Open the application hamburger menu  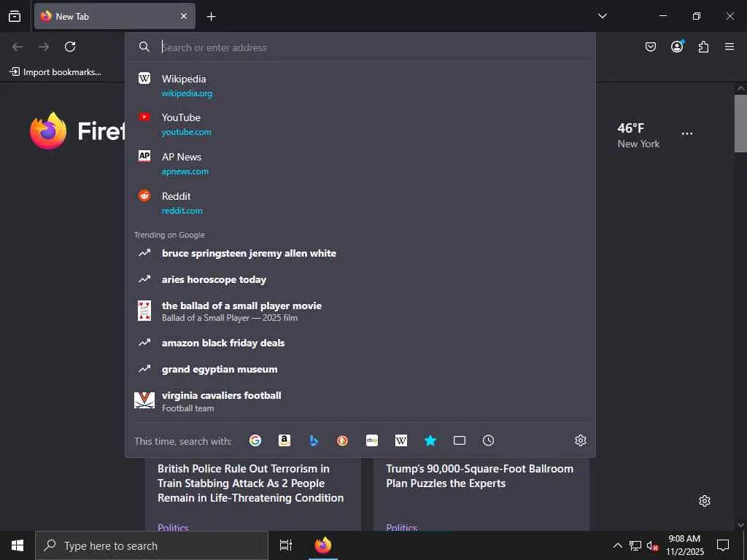[x=729, y=47]
